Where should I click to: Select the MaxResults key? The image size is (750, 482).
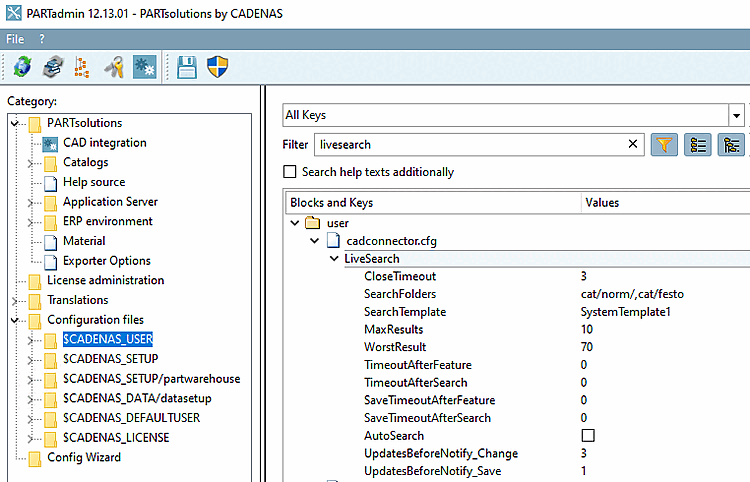[x=394, y=329]
